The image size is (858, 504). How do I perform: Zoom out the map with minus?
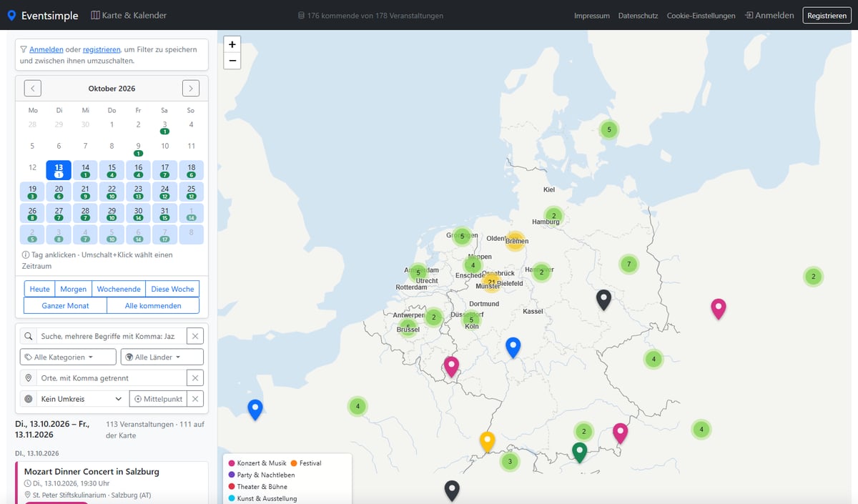(x=232, y=61)
